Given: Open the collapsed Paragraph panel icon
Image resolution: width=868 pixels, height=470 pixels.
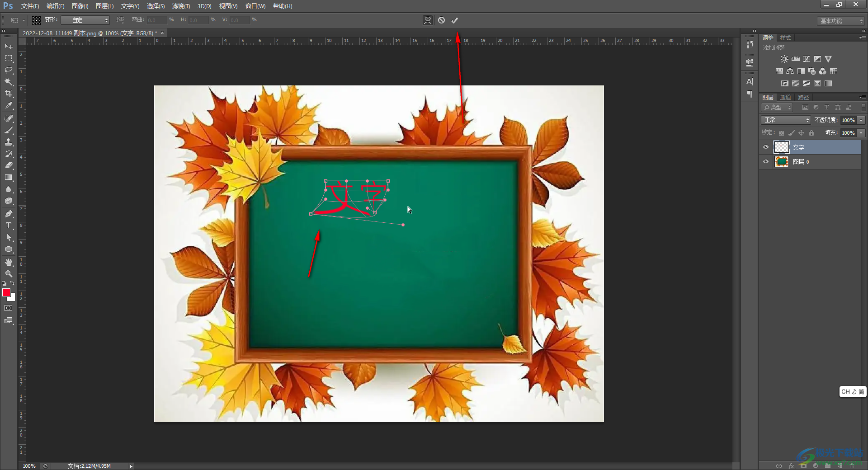Looking at the screenshot, I should point(750,94).
